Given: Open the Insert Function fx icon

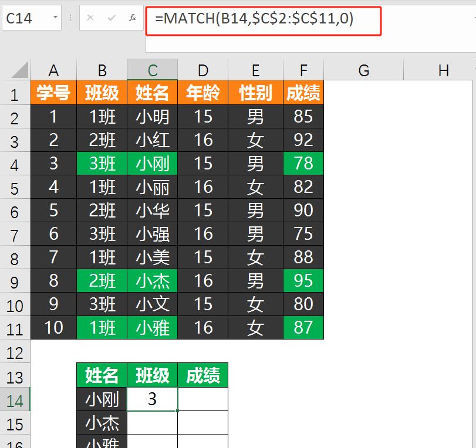Looking at the screenshot, I should (x=133, y=18).
